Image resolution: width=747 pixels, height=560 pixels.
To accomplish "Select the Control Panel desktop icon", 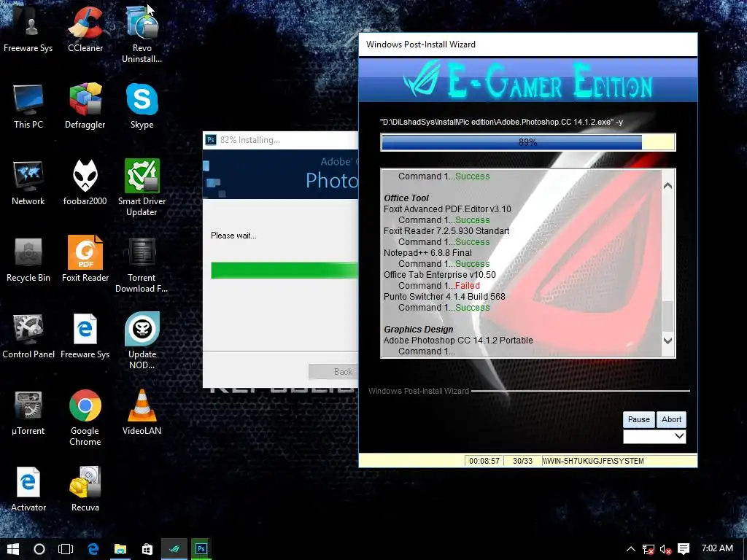I will [x=28, y=335].
